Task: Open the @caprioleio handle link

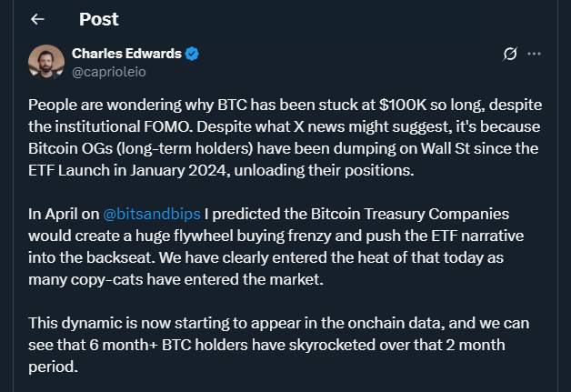Action: tap(109, 72)
